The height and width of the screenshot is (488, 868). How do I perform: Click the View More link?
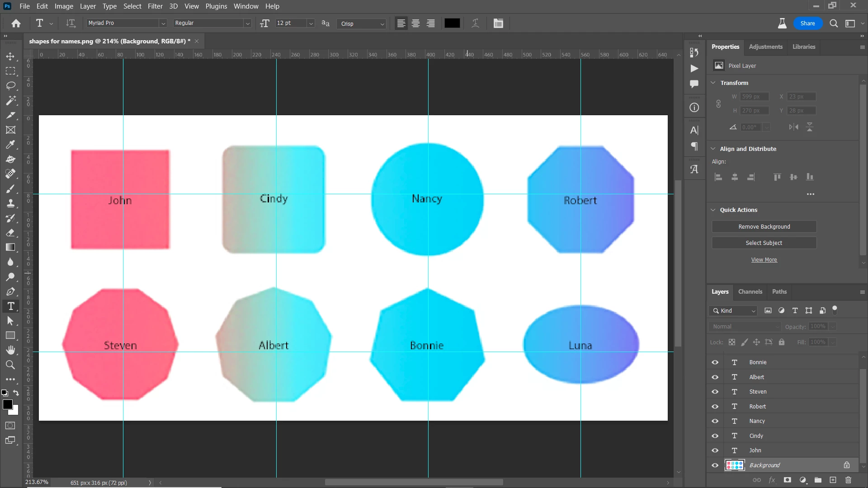point(764,260)
